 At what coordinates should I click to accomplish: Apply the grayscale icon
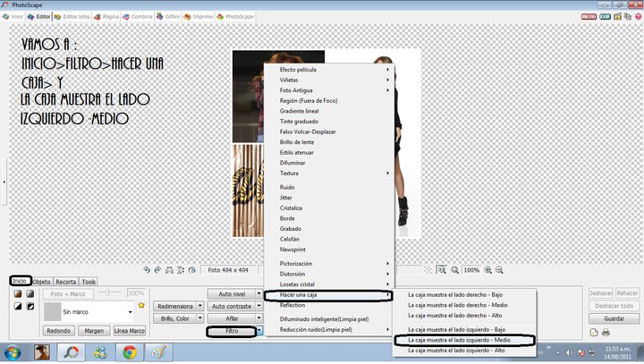coord(30,293)
